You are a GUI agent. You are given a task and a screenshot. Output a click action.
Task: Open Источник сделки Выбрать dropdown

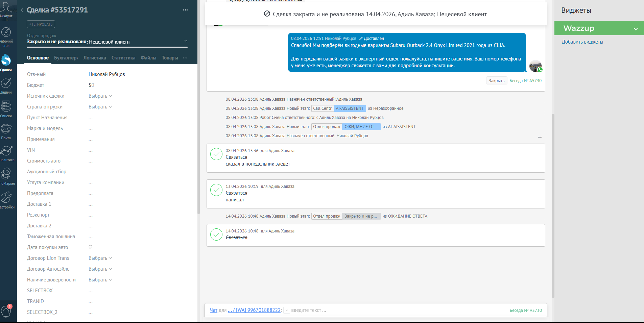point(100,96)
